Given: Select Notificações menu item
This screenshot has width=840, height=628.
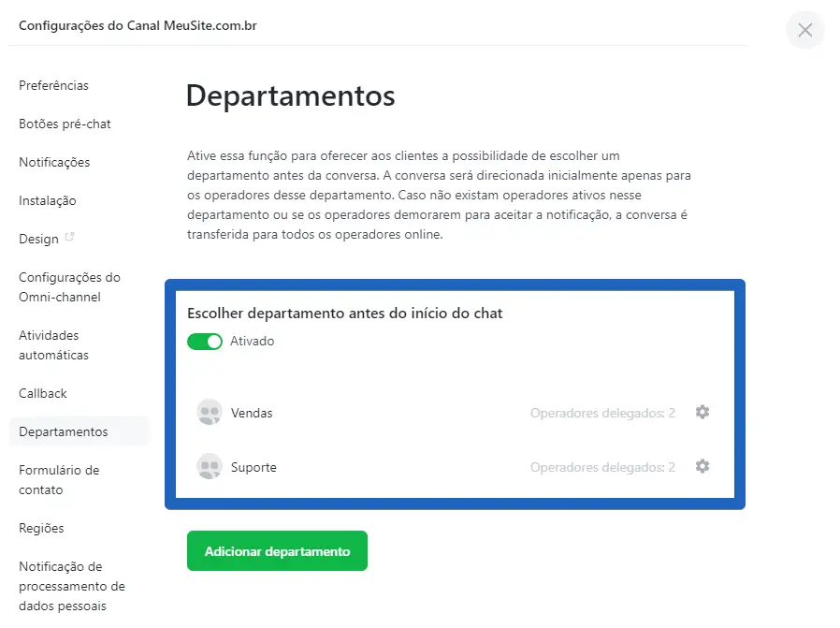Looking at the screenshot, I should click(x=54, y=162).
